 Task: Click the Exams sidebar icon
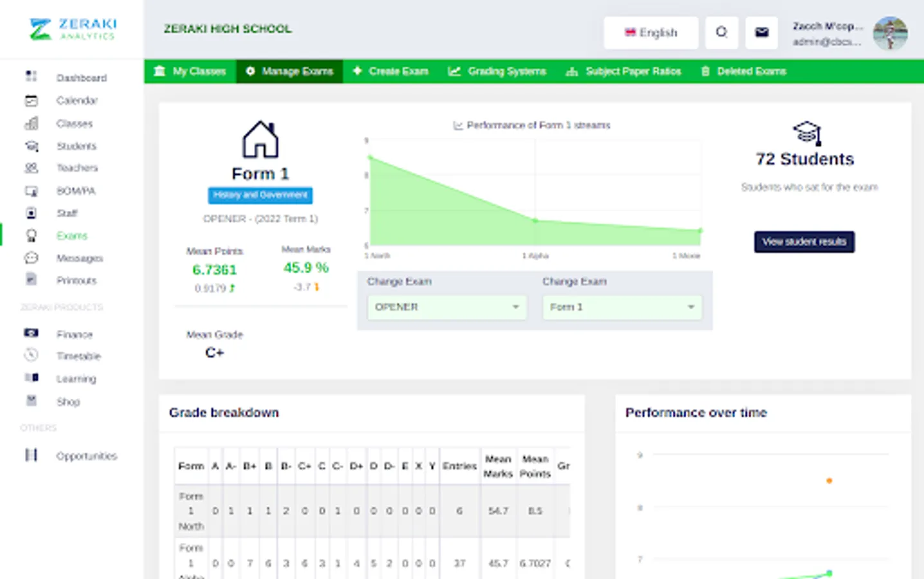[x=31, y=235]
